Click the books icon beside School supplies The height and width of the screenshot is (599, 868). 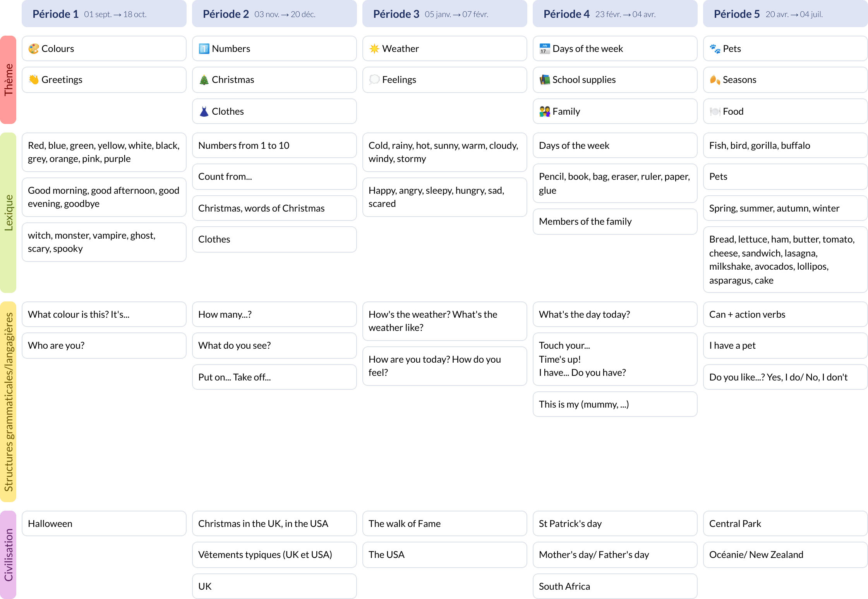(x=545, y=80)
